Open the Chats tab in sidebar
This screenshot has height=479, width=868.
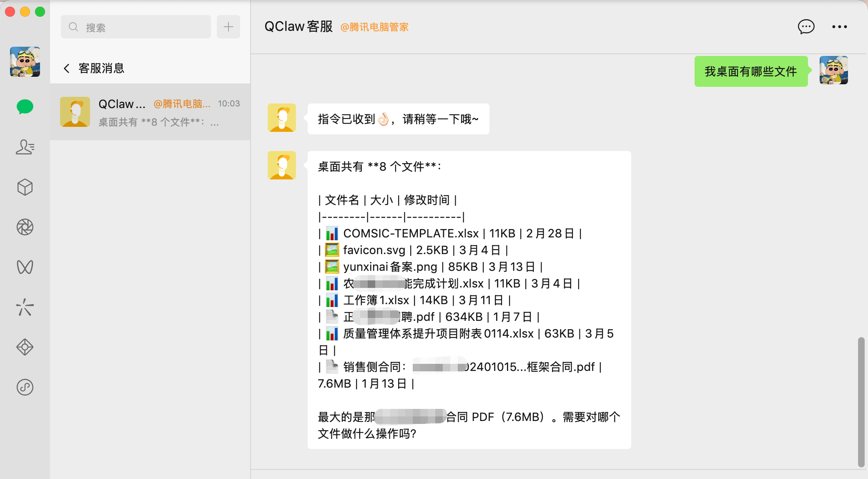coord(25,107)
